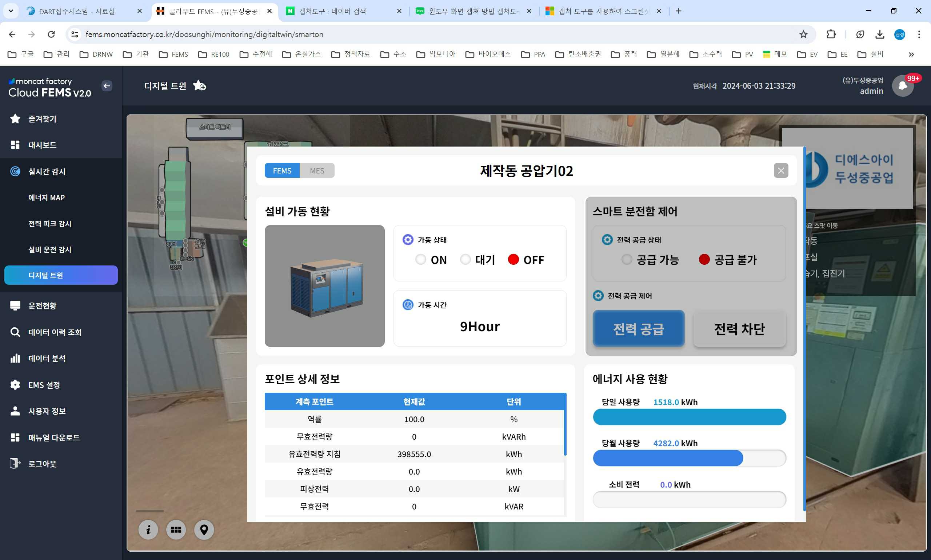The image size is (931, 560).
Task: Open the grid layout icon near the map
Action: pos(176,530)
